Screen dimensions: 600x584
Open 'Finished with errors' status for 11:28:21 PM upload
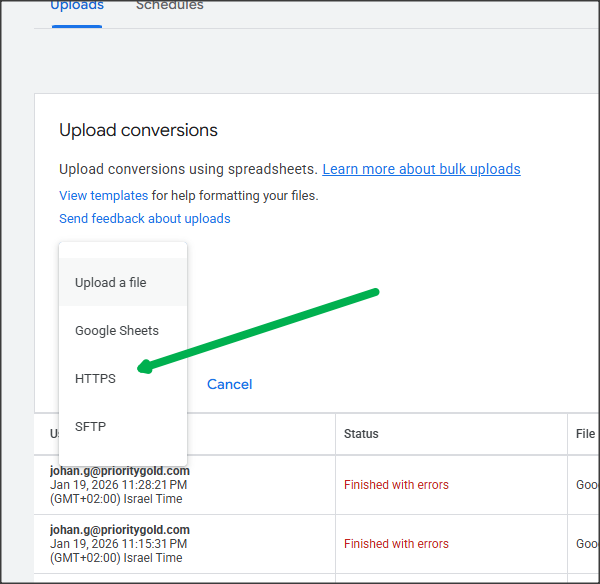[396, 484]
